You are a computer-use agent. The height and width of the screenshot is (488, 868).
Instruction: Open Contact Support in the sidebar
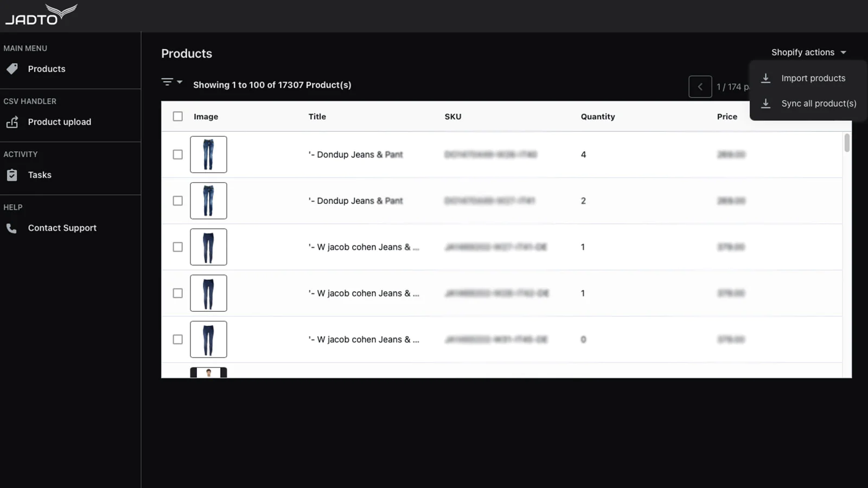(x=62, y=228)
